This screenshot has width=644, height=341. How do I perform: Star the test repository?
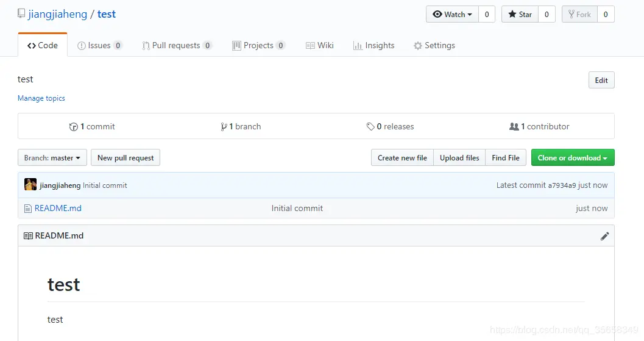pos(520,15)
